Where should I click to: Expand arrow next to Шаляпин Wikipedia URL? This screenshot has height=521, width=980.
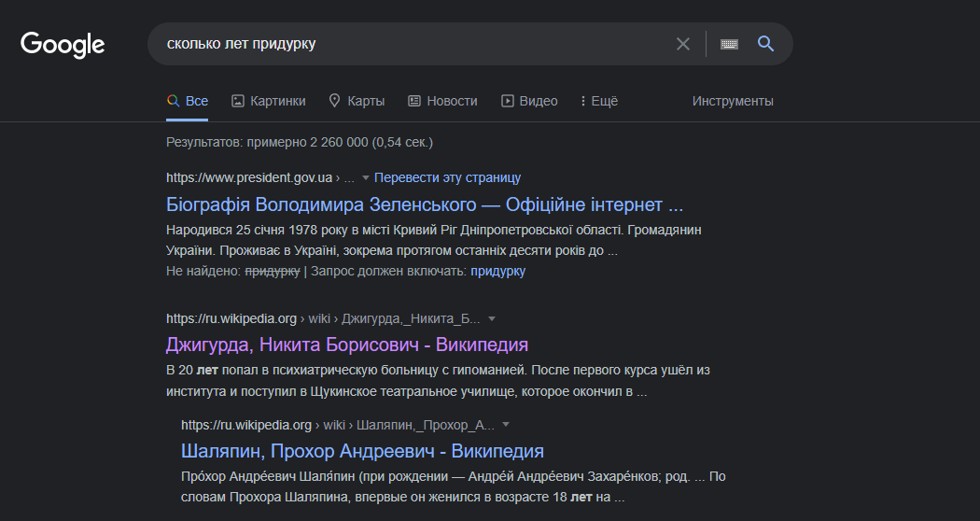click(506, 425)
